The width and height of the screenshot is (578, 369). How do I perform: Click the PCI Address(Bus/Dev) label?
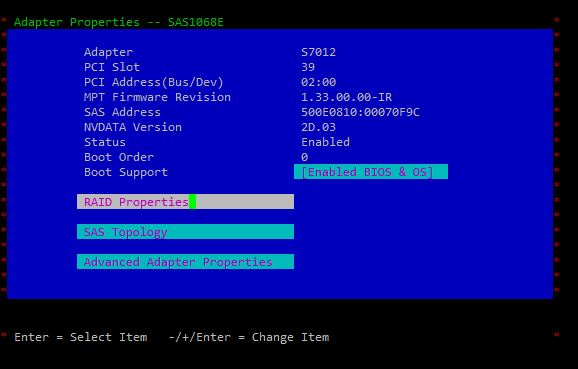pos(154,82)
